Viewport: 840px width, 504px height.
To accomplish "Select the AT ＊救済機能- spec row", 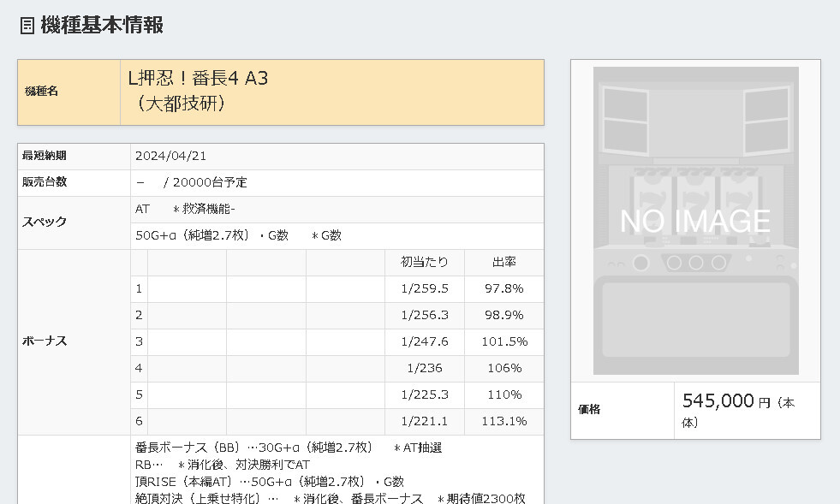I will (x=337, y=210).
